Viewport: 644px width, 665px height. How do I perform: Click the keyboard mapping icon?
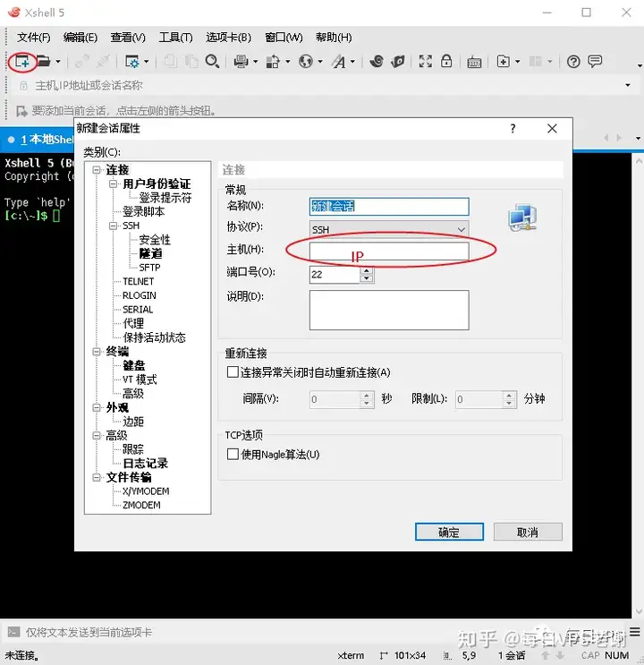click(474, 63)
